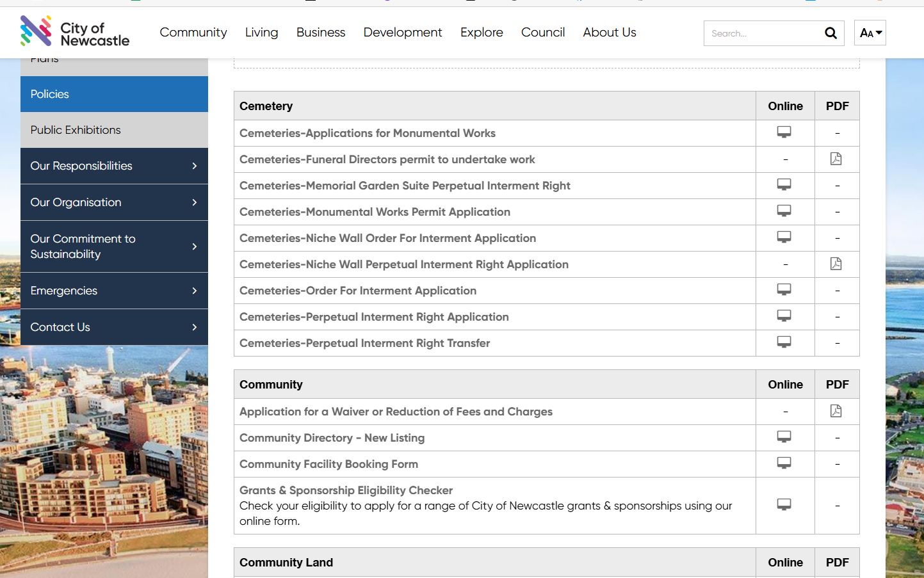Image resolution: width=924 pixels, height=578 pixels.
Task: Open Grants & Sponsorship Eligibility Checker link
Action: click(x=346, y=490)
